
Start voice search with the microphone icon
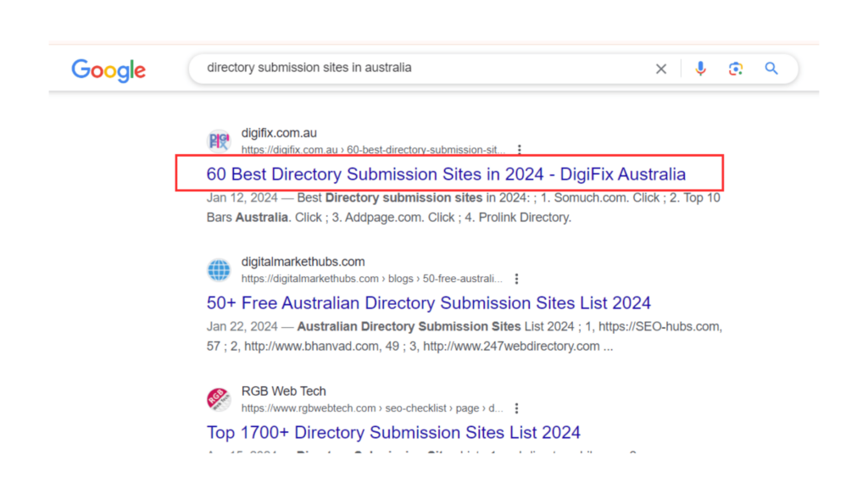click(700, 69)
